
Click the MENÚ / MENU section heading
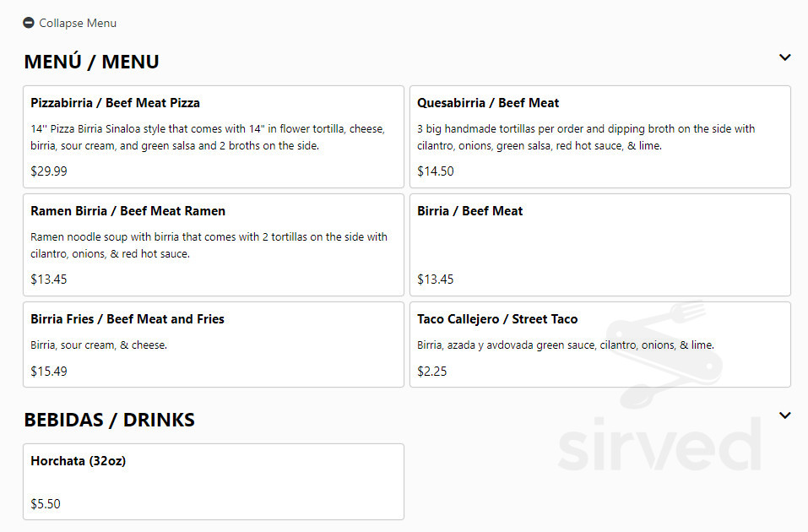(91, 62)
